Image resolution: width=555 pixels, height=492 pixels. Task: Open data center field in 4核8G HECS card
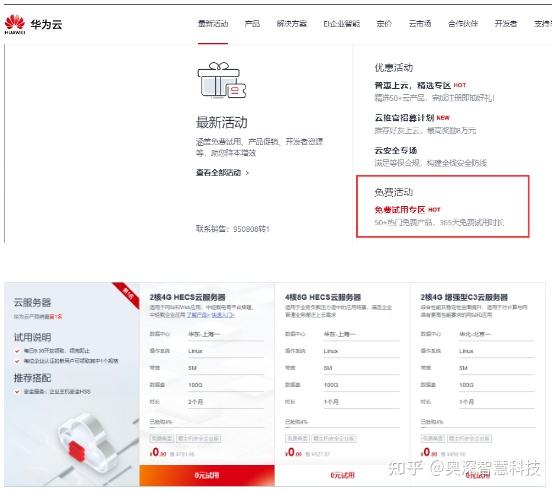(361, 334)
